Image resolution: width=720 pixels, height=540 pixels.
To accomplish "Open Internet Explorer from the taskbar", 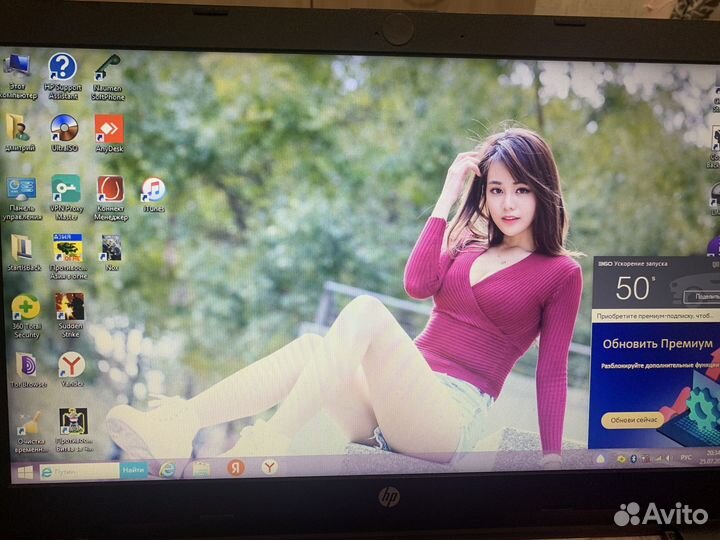I will pyautogui.click(x=167, y=470).
